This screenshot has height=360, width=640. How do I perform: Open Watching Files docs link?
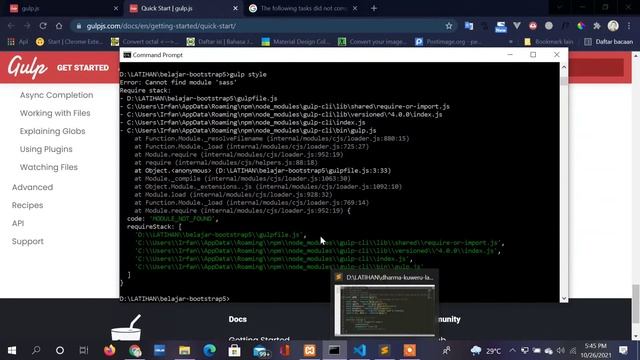tap(49, 167)
